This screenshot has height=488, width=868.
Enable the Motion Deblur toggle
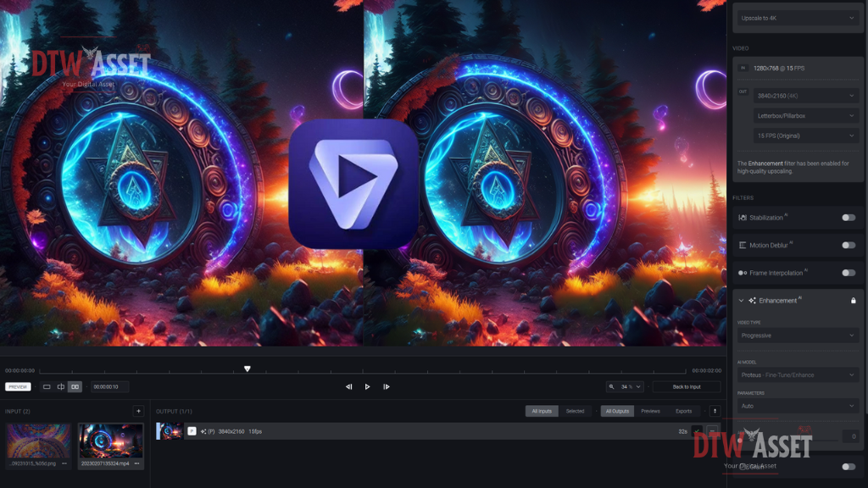click(849, 245)
